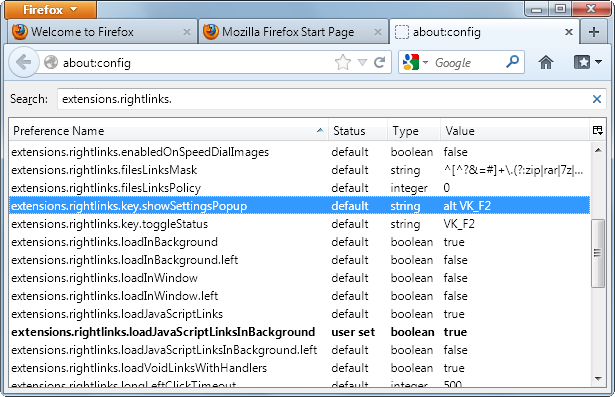Open the Google search engine selector
The height and width of the screenshot is (397, 615).
tap(415, 62)
